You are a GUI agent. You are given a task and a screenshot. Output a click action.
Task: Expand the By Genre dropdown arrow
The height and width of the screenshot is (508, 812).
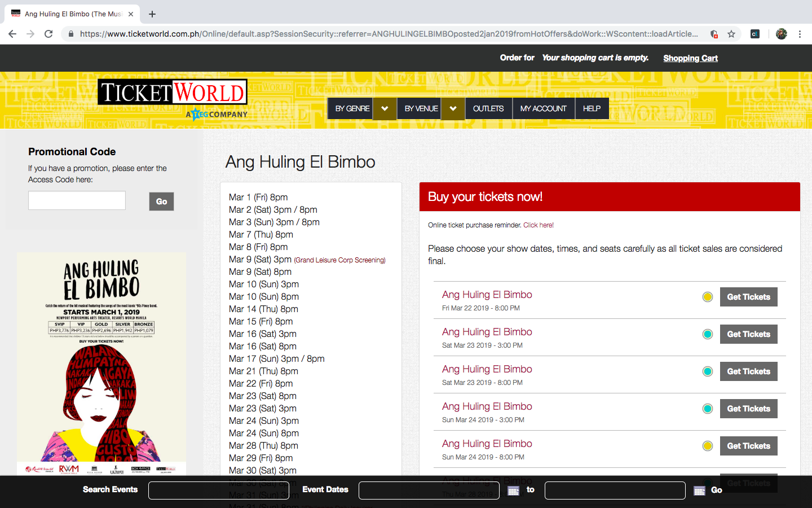(x=385, y=108)
